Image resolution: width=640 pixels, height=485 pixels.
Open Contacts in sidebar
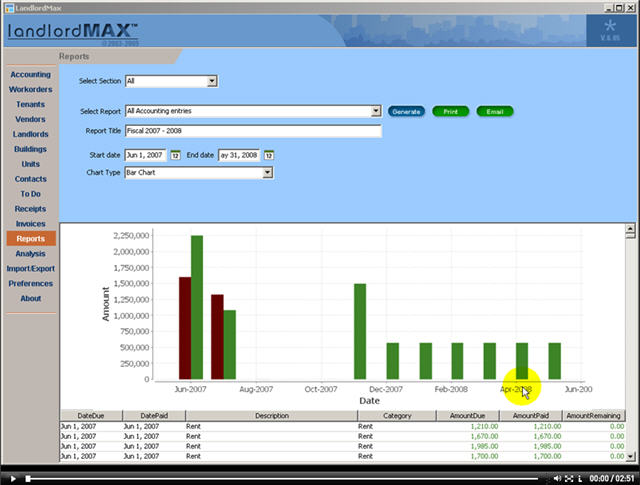(31, 179)
